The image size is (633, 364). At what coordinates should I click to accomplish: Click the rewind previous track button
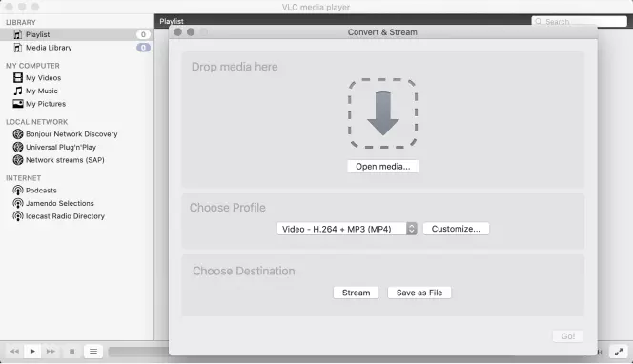[14, 351]
